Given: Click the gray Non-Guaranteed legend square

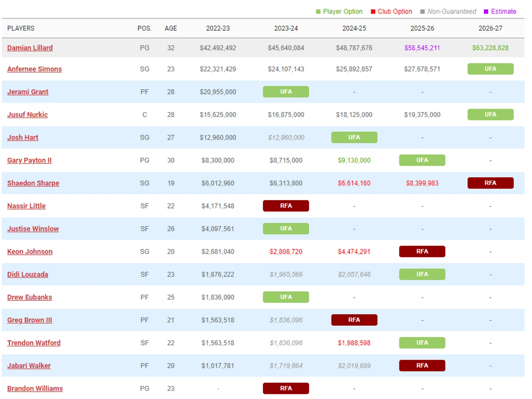Looking at the screenshot, I should click(x=422, y=12).
